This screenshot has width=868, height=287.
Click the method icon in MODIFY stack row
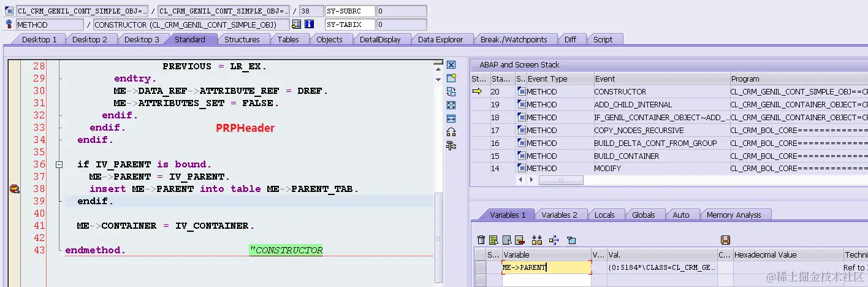[522, 168]
